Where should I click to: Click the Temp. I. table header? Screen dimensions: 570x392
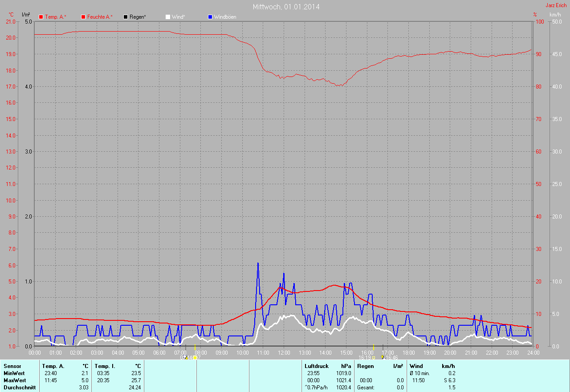tap(104, 366)
